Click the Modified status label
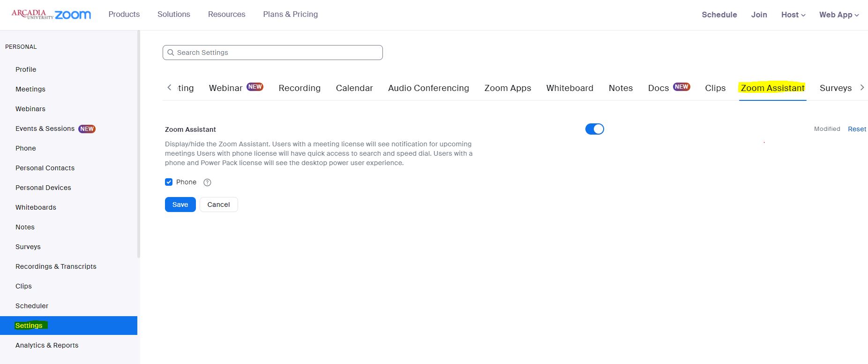 click(x=827, y=129)
